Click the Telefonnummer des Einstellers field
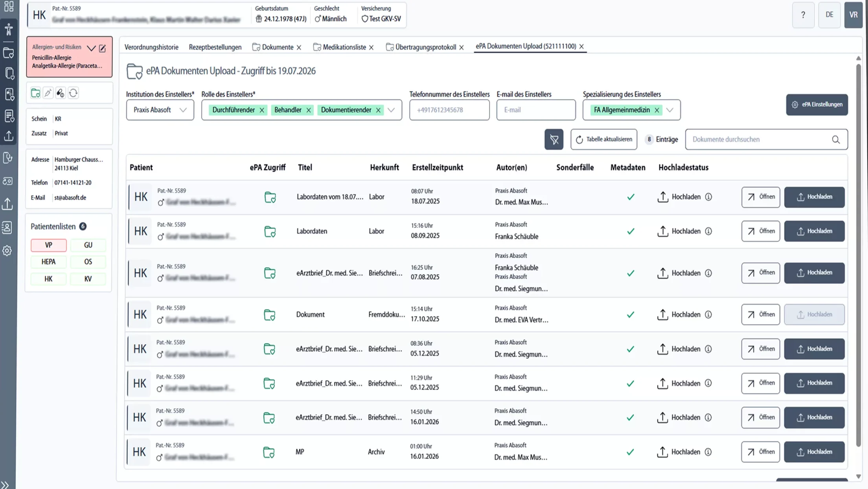 coord(449,110)
